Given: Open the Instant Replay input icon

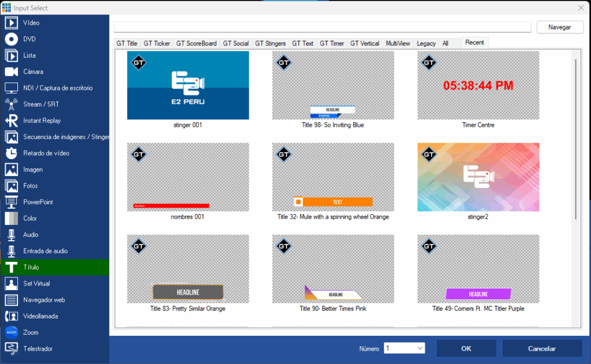Looking at the screenshot, I should [x=12, y=121].
